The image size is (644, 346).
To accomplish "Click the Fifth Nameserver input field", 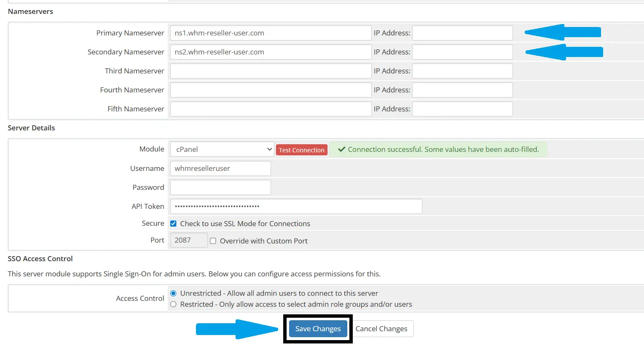I will [x=270, y=109].
